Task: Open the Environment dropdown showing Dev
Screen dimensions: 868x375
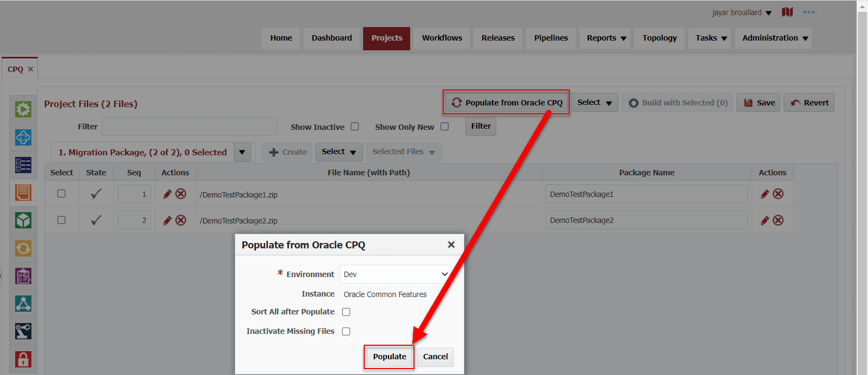Action: click(396, 274)
